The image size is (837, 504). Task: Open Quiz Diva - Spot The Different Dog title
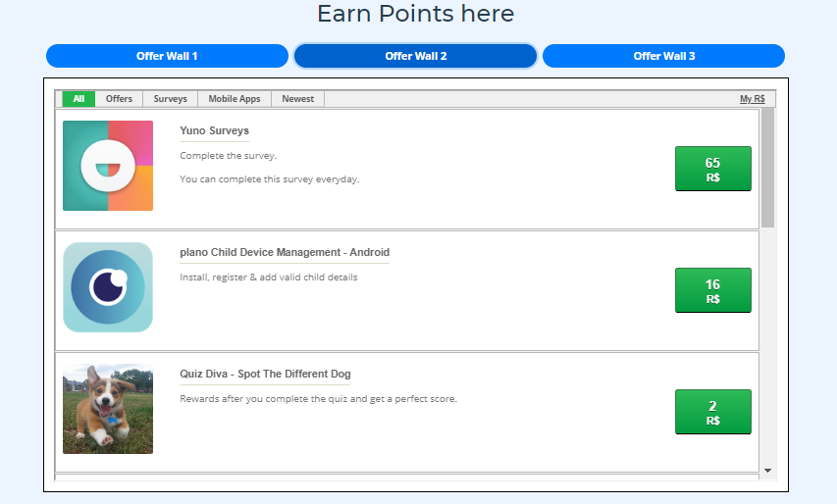[265, 374]
